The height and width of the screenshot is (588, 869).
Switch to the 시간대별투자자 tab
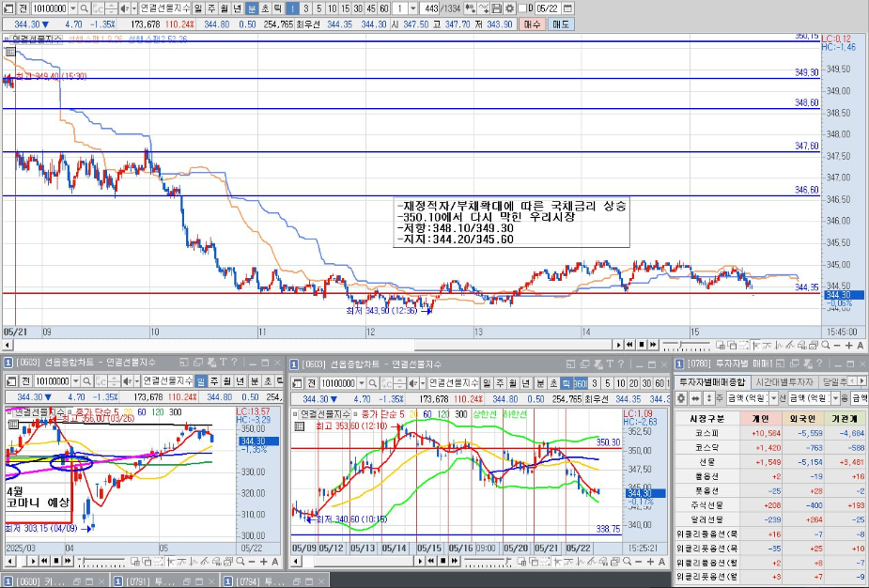coord(784,382)
